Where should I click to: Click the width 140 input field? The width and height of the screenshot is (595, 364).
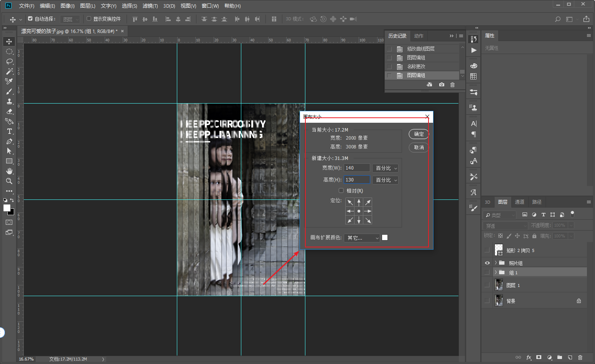pyautogui.click(x=357, y=168)
